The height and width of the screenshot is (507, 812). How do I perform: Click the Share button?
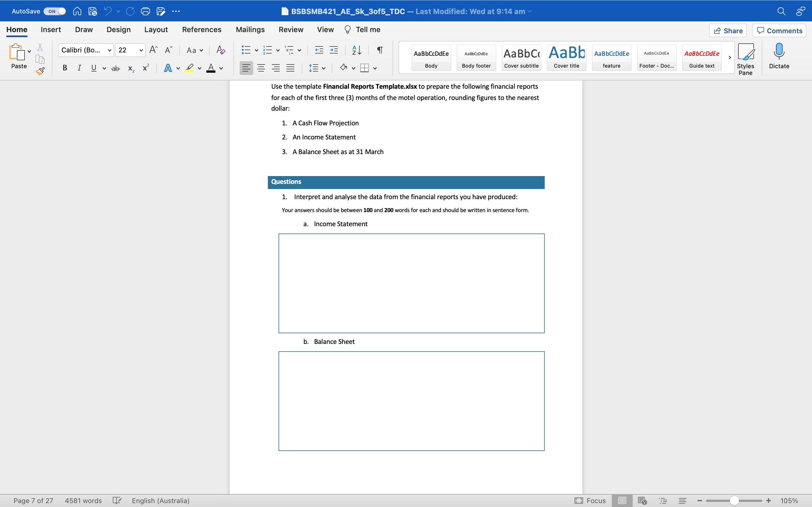point(728,30)
